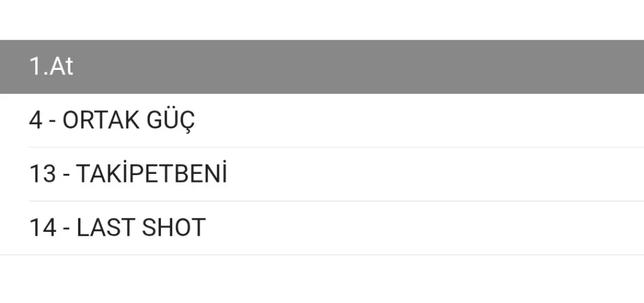Pick TAKİPETBENİ as the first horse
Screen dimensions: 644x303
coord(128,174)
